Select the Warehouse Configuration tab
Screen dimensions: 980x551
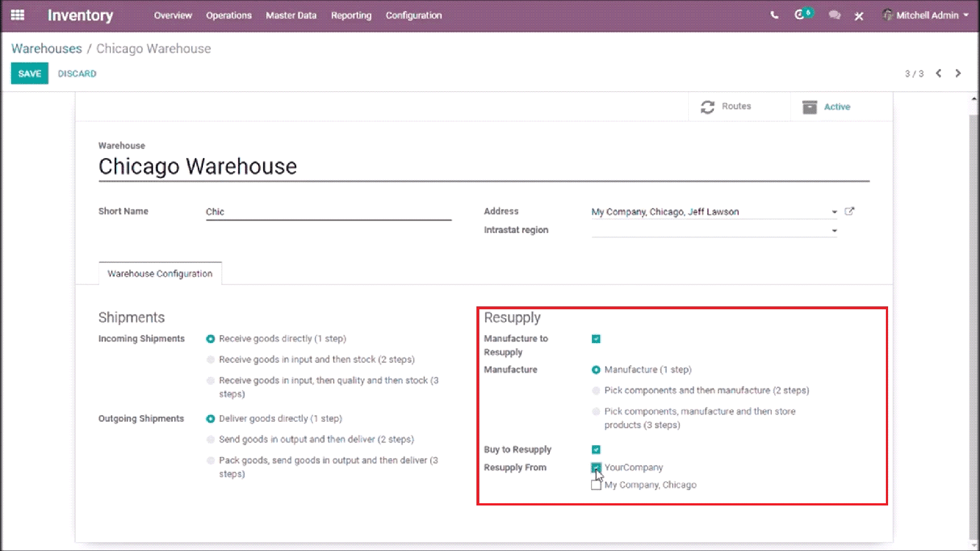tap(160, 273)
